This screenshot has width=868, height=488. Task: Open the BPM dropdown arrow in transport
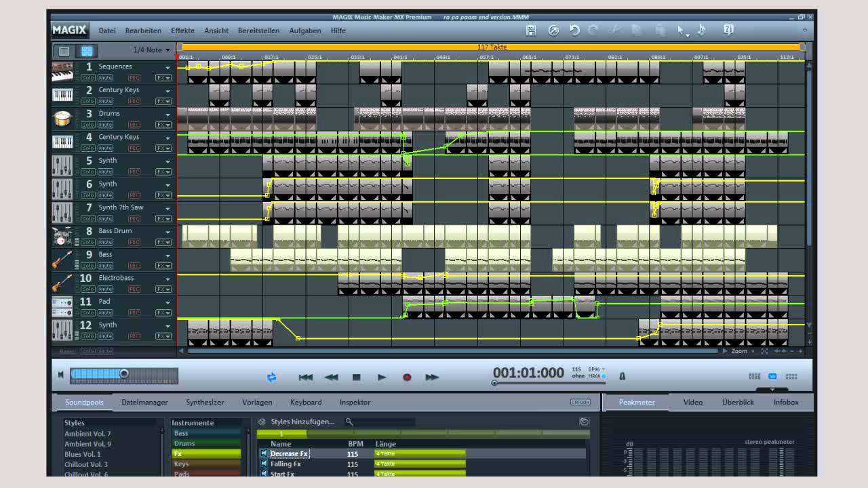click(x=604, y=369)
